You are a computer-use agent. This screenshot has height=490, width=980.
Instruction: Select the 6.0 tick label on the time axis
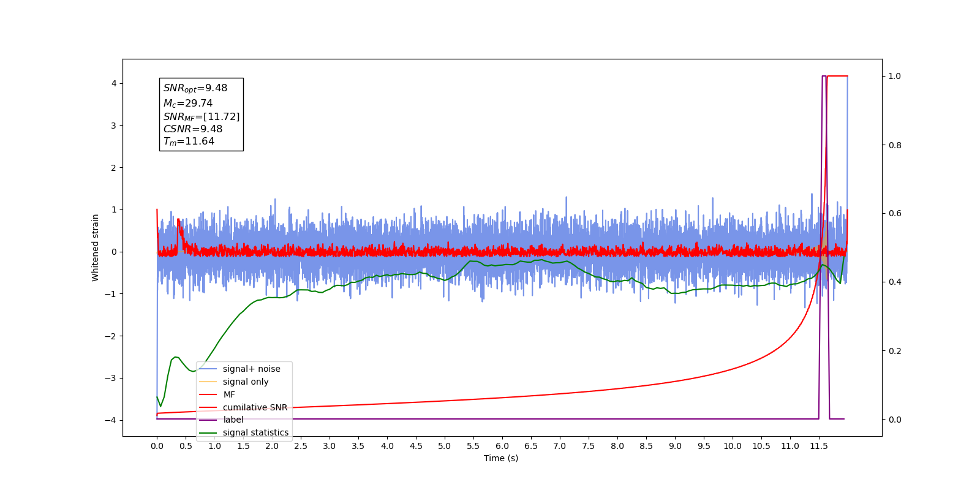502,446
